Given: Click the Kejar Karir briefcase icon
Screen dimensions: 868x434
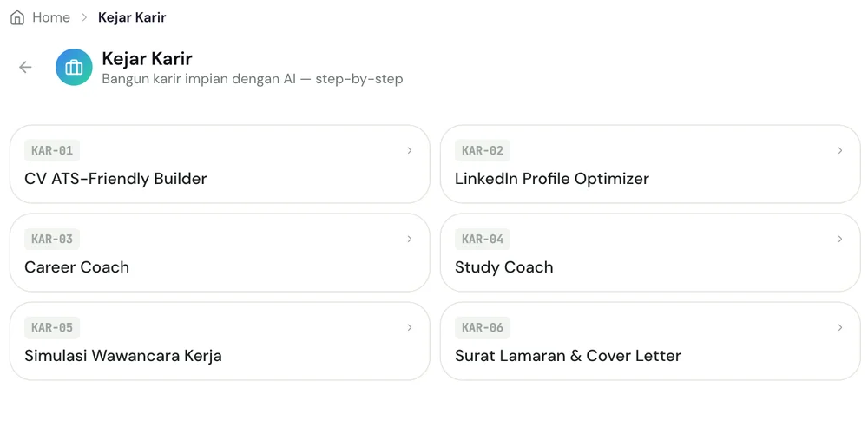Looking at the screenshot, I should pos(74,67).
